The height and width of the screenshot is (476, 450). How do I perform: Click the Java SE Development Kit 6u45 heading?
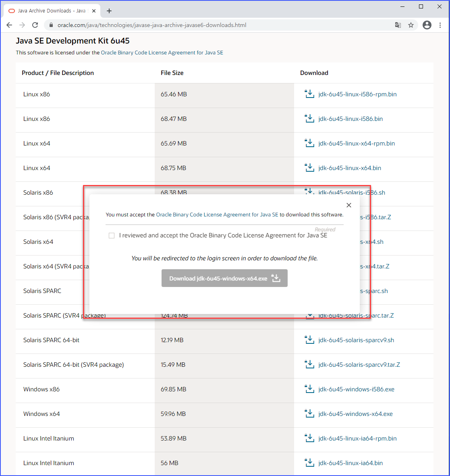[73, 41]
